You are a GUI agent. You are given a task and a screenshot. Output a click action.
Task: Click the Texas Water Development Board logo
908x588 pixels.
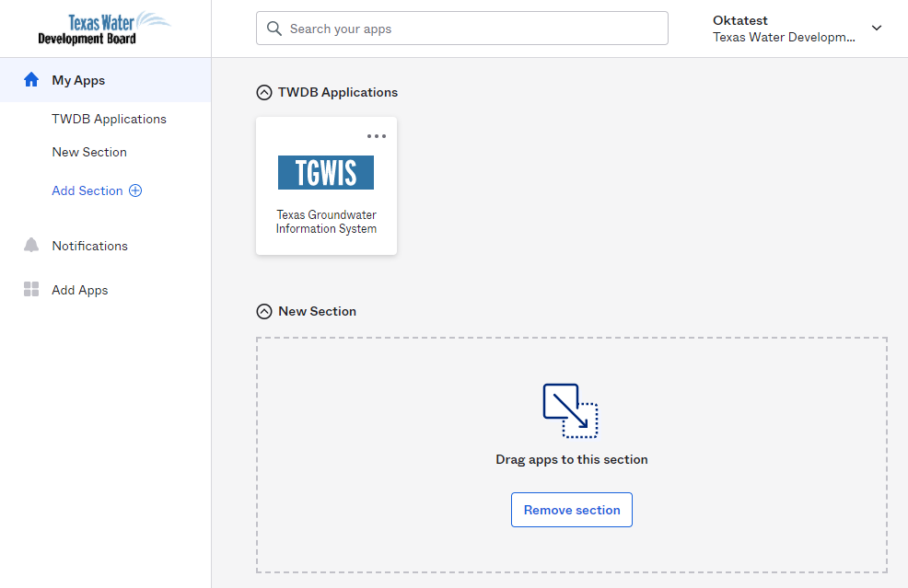coord(104,29)
